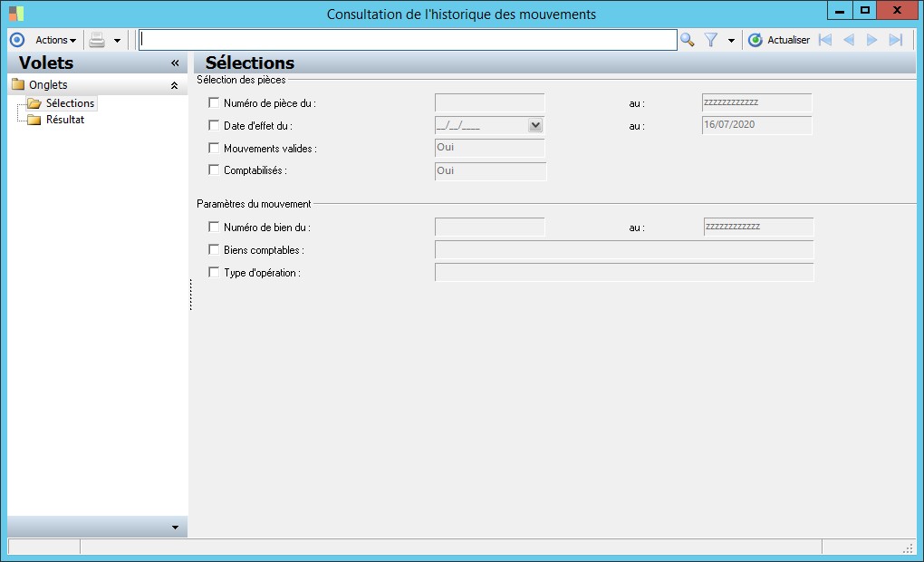Select the Sélections tree item

click(70, 103)
